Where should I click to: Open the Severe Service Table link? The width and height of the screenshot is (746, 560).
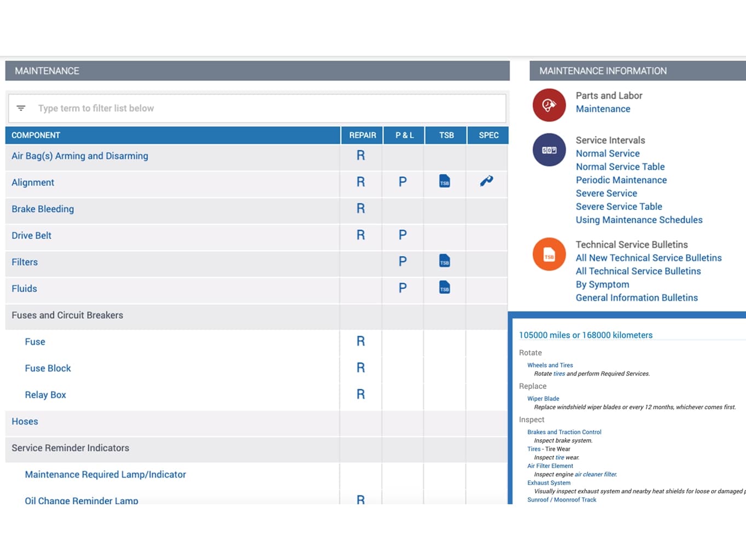[619, 207]
